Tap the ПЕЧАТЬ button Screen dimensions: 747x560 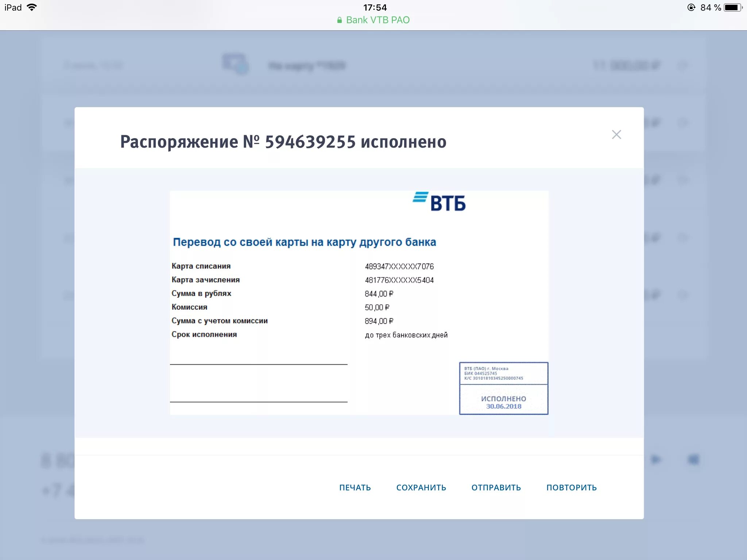pos(355,487)
